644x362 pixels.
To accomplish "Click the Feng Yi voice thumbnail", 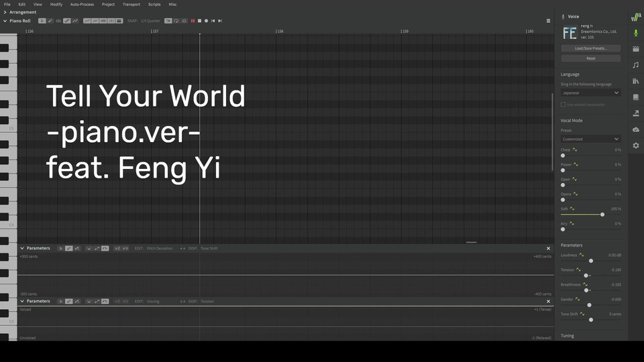I will point(570,32).
